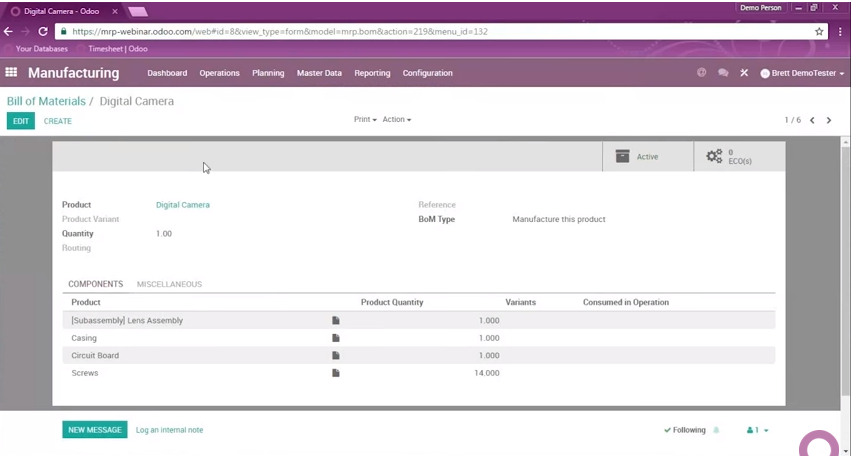
Task: Switch to the Miscellaneous tab
Action: (x=169, y=284)
